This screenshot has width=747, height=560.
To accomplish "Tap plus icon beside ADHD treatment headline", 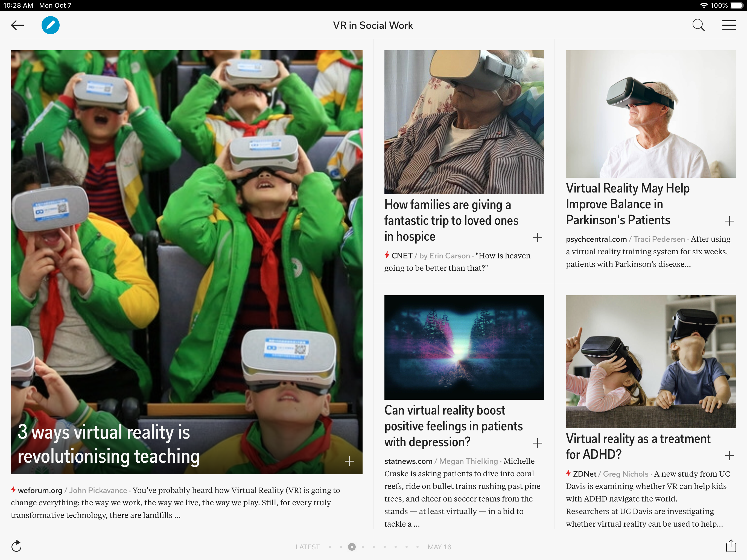I will [729, 456].
